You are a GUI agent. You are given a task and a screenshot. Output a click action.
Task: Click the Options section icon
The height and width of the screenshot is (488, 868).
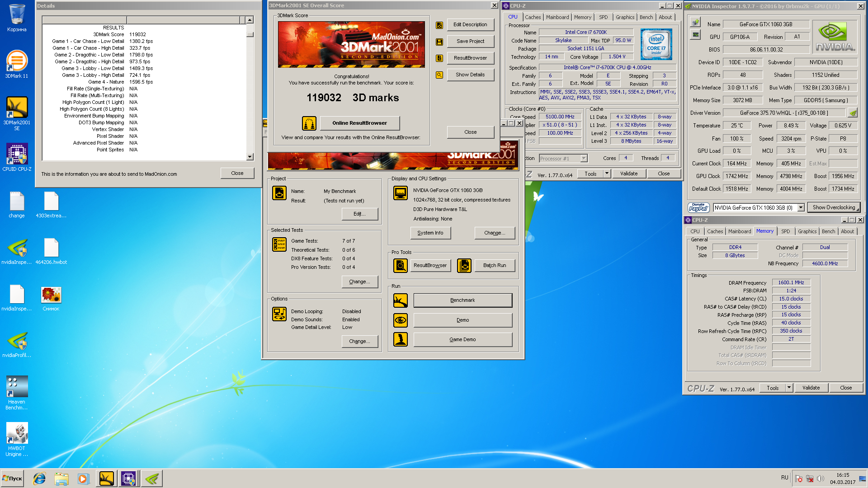[x=279, y=314]
